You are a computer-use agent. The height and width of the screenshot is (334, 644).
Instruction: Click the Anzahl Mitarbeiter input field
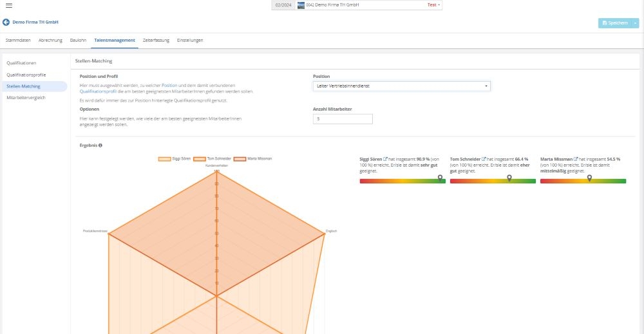(343, 119)
